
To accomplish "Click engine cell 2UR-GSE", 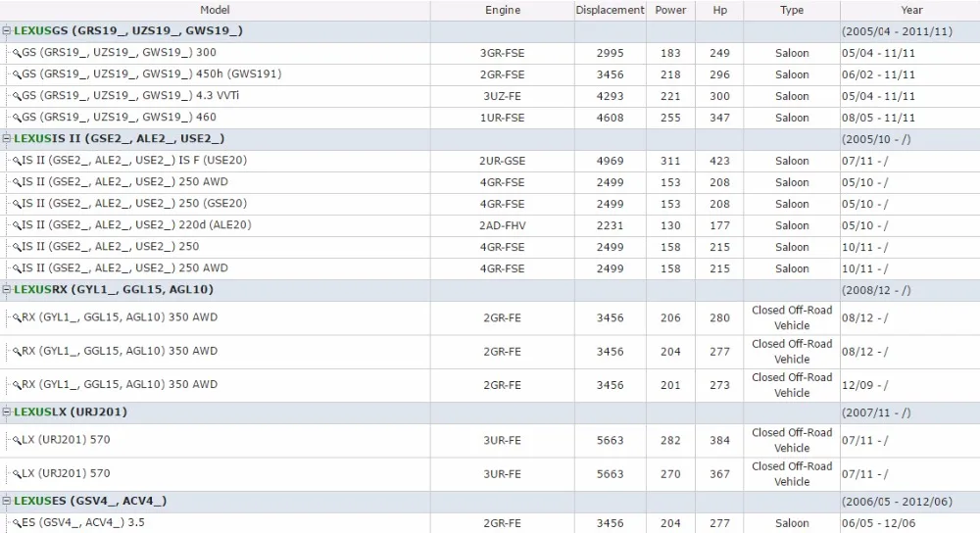I will (x=503, y=162).
